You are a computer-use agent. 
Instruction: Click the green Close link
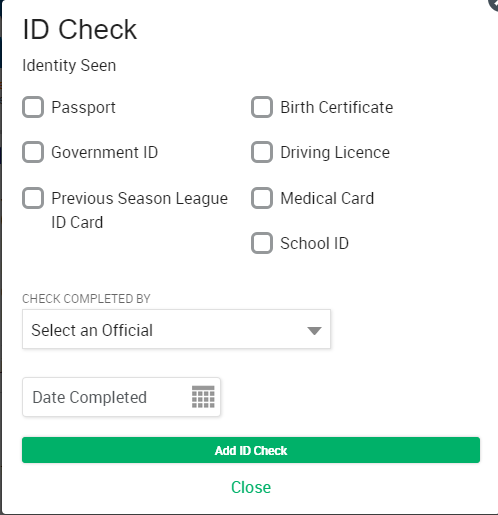pyautogui.click(x=251, y=487)
